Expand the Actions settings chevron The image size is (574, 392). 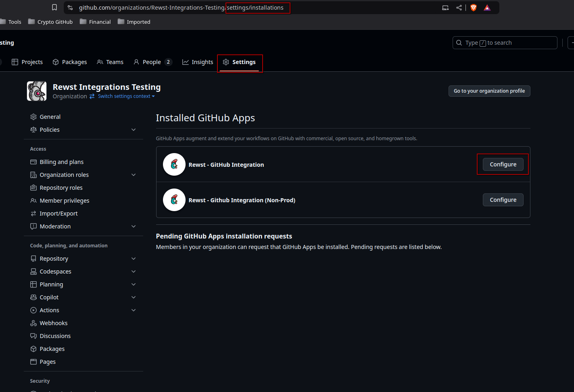134,310
